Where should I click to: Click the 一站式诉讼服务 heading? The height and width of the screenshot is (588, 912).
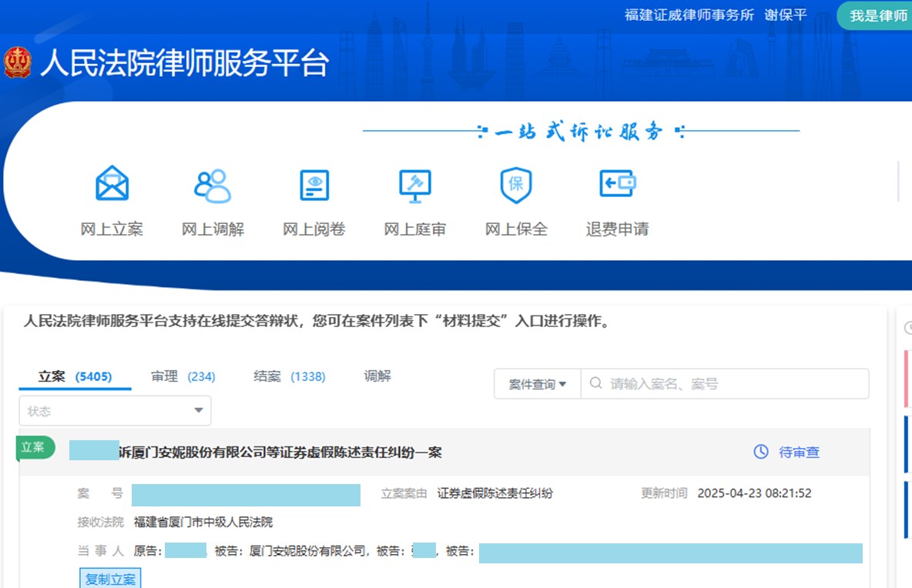click(x=578, y=132)
